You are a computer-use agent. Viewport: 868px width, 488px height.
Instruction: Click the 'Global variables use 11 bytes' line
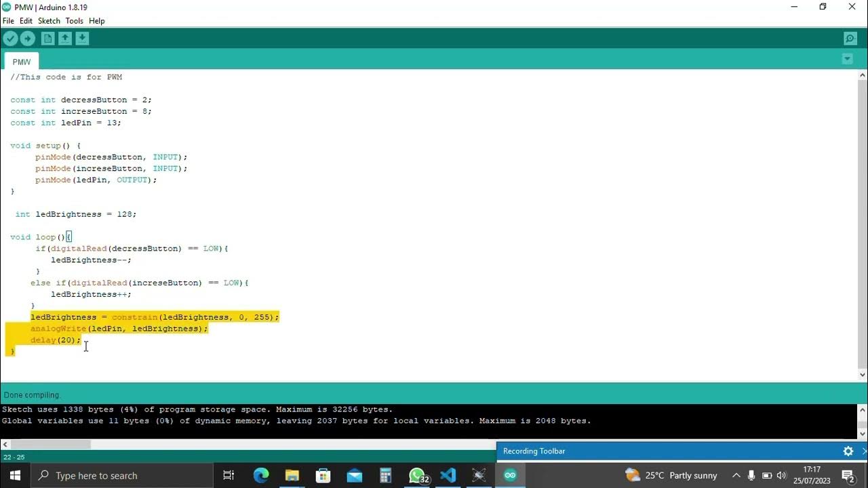point(296,421)
